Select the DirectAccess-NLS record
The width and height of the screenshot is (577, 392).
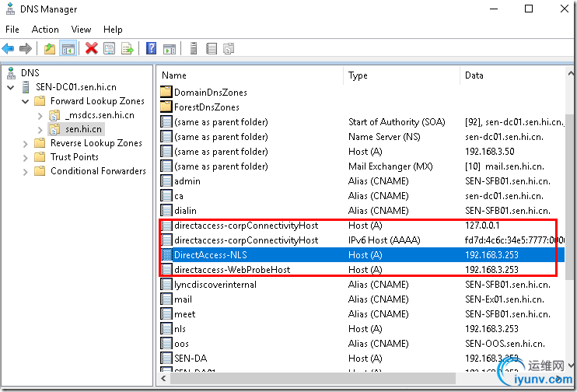(x=362, y=254)
